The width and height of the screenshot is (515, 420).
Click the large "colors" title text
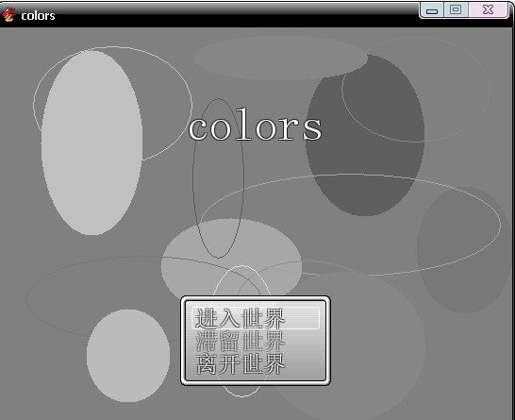(x=256, y=125)
